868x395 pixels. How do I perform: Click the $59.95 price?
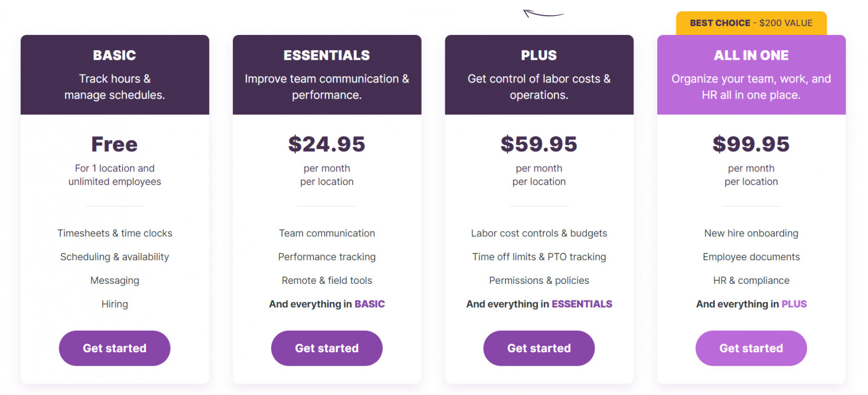click(539, 144)
